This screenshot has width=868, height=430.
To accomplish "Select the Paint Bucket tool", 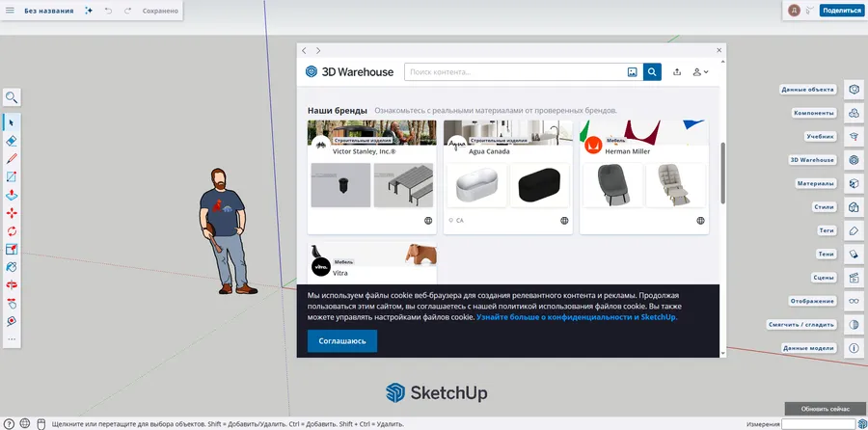I will [12, 267].
